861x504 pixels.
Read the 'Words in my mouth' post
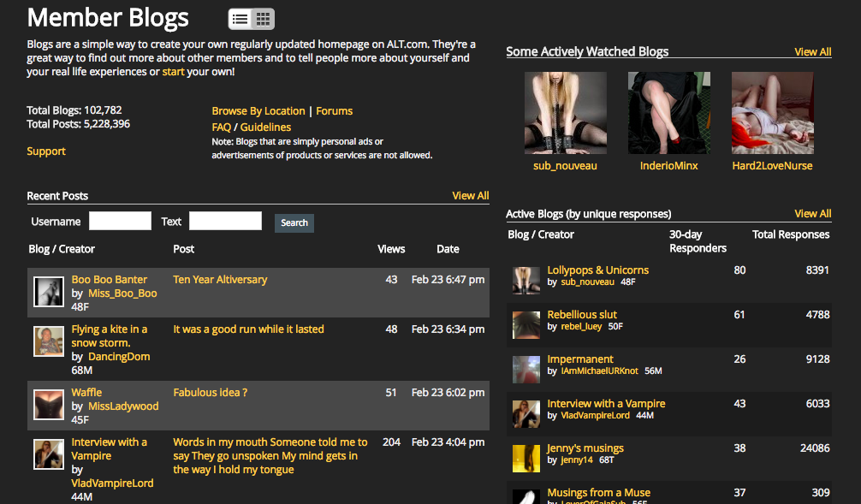pyautogui.click(x=270, y=456)
